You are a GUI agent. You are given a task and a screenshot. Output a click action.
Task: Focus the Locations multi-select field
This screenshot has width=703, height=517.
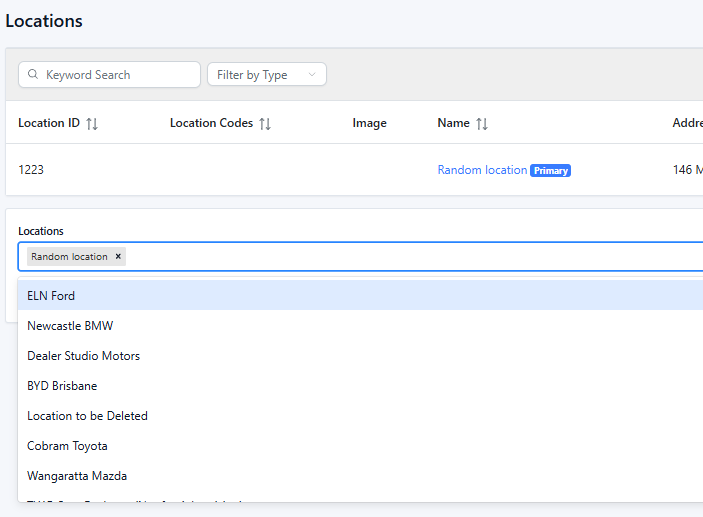pos(400,257)
